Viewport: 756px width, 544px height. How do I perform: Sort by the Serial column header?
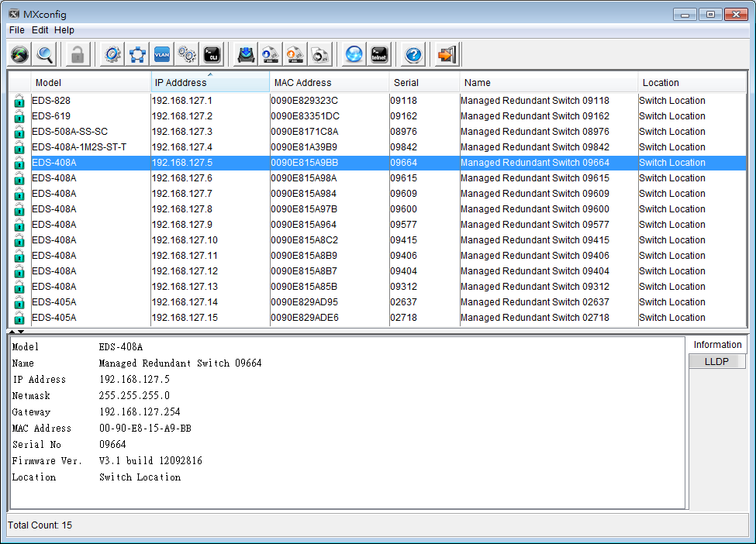424,82
